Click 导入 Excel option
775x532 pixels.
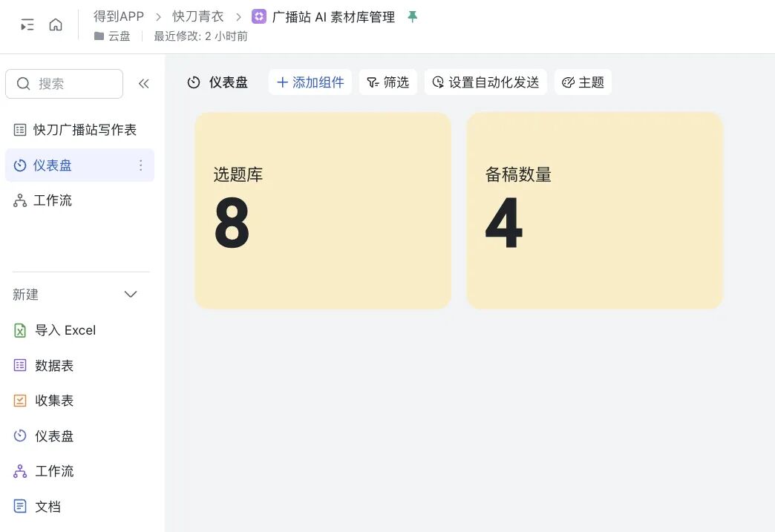[55, 330]
